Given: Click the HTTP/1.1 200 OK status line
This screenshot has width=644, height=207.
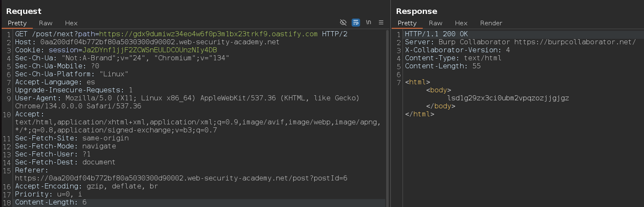Looking at the screenshot, I should point(436,34).
